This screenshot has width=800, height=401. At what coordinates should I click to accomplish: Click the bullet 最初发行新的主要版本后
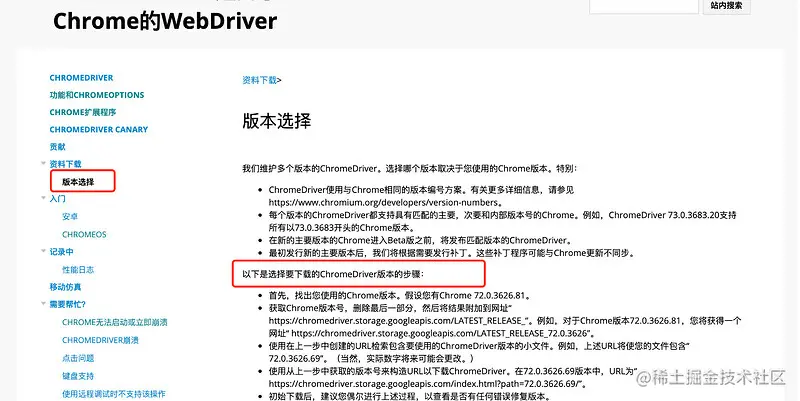[x=452, y=253]
